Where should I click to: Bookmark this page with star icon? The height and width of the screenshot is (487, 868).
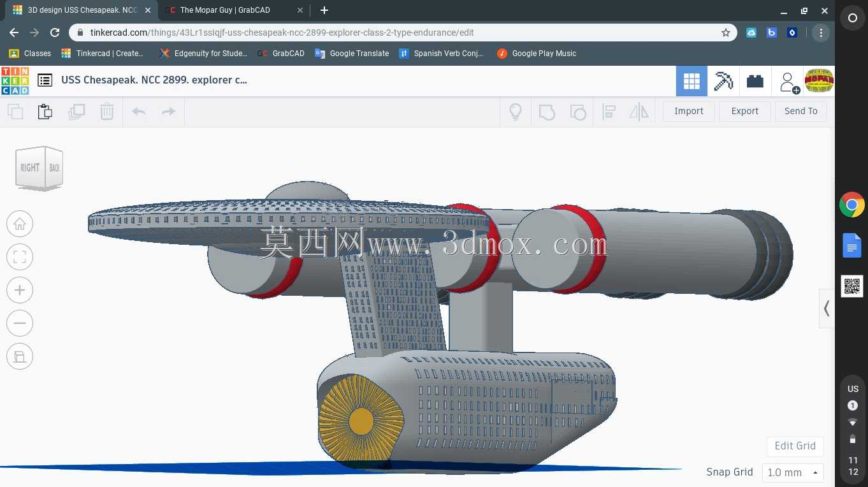tap(725, 33)
